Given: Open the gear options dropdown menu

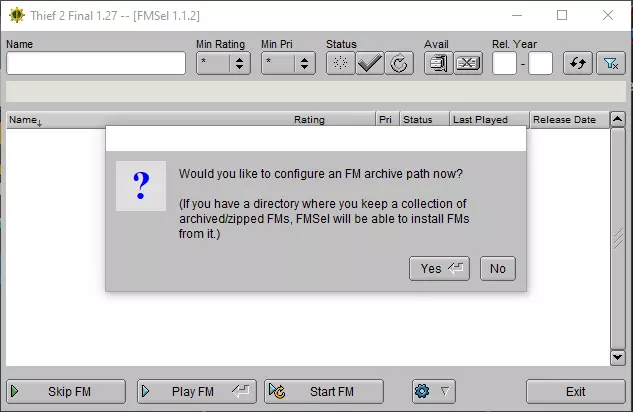Looking at the screenshot, I should (x=434, y=391).
